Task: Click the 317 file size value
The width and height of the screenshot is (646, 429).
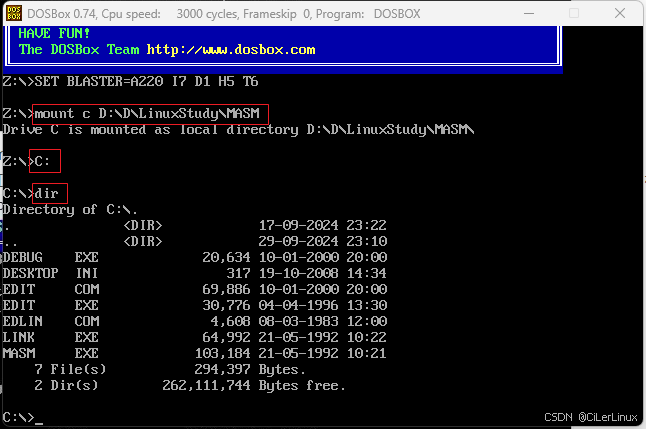Action: coord(238,273)
